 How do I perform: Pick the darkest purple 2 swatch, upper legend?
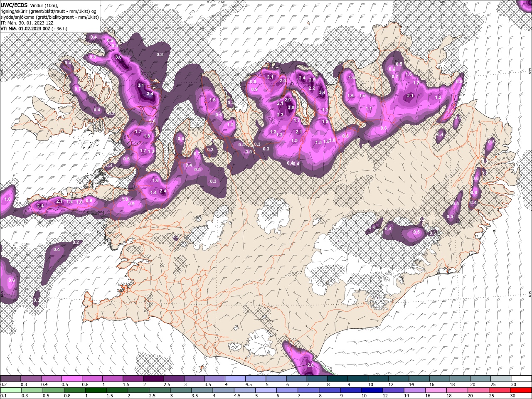click(x=153, y=379)
